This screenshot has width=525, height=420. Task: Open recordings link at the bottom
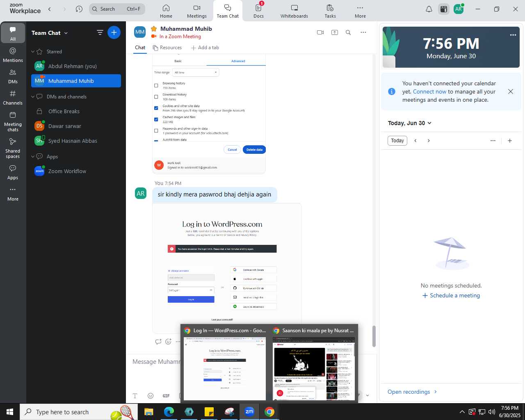coord(412,392)
